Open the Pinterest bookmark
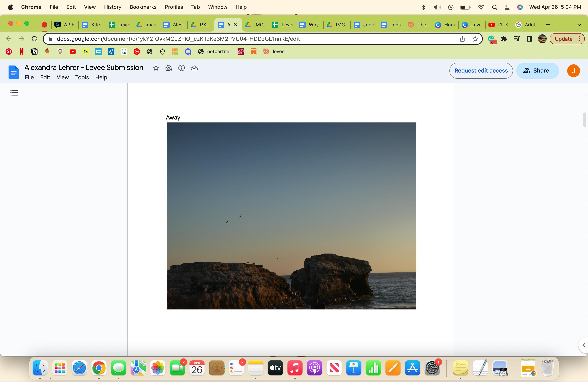This screenshot has height=382, width=588. 9,52
